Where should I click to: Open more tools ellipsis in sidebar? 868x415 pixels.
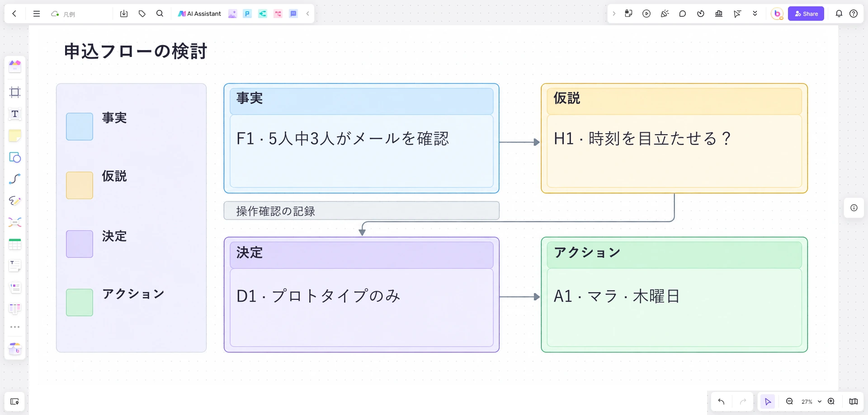point(15,327)
